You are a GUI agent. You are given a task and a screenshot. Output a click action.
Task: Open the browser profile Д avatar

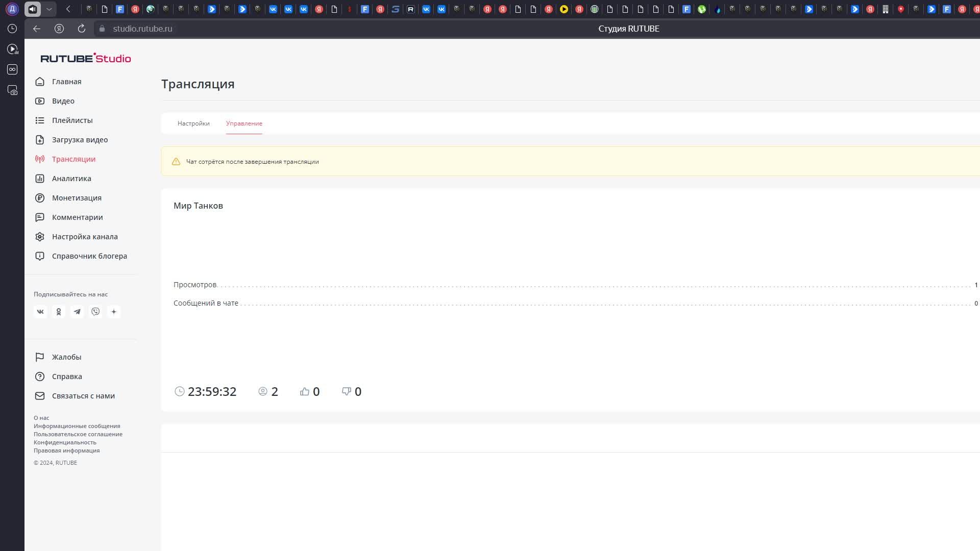point(12,9)
